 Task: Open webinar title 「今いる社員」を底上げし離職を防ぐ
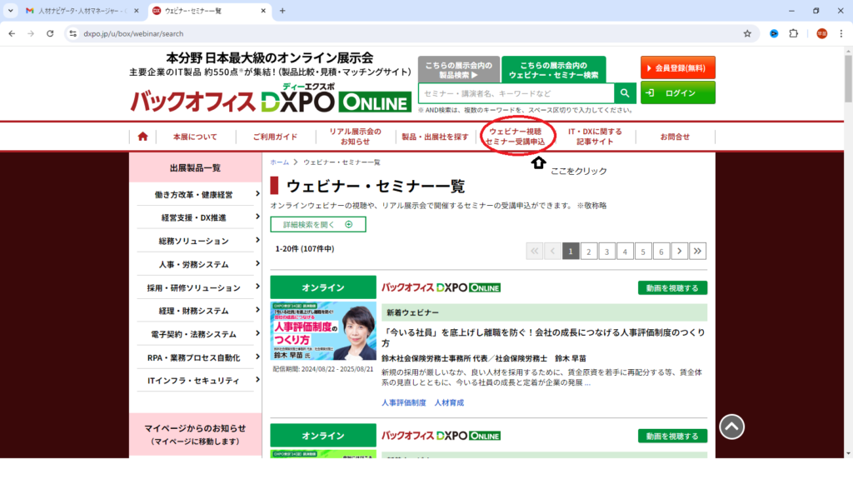(x=543, y=337)
